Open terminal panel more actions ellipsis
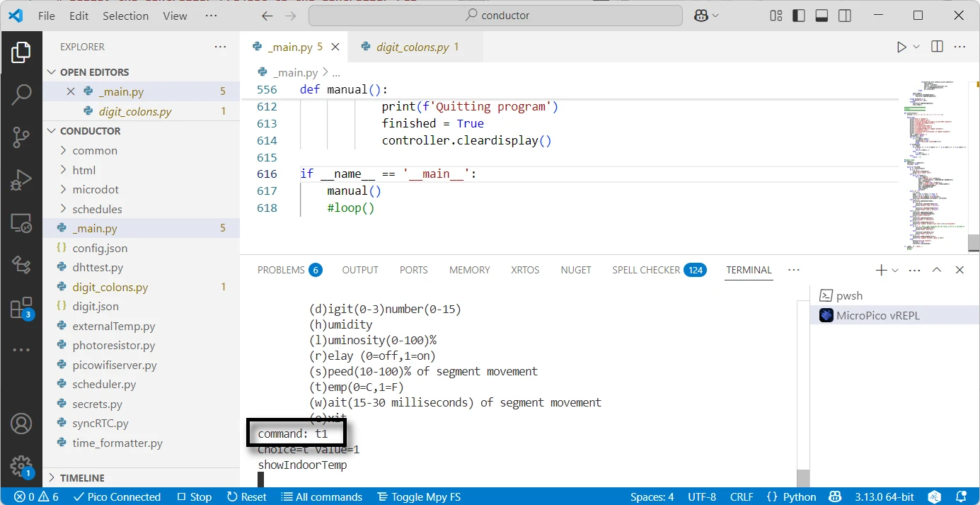980x505 pixels. pyautogui.click(x=913, y=270)
